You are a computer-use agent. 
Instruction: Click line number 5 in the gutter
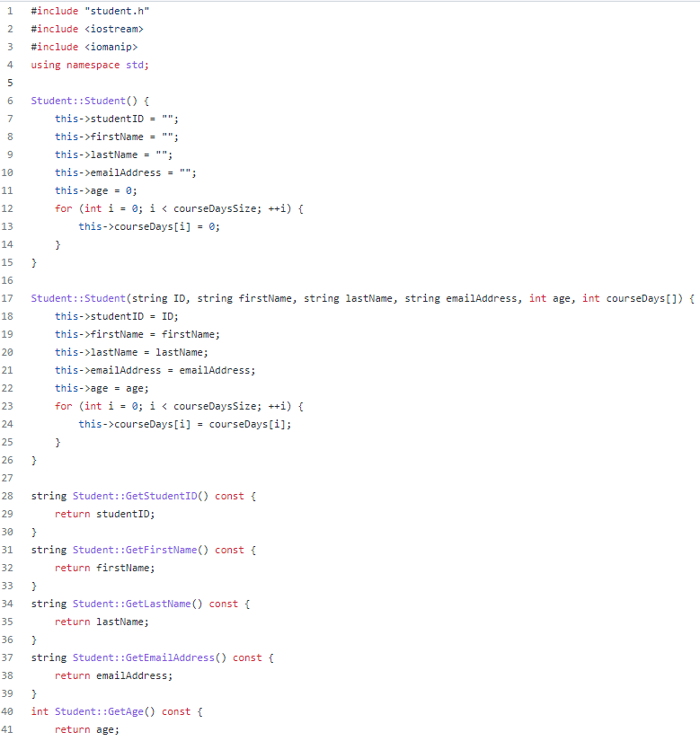pyautogui.click(x=10, y=83)
